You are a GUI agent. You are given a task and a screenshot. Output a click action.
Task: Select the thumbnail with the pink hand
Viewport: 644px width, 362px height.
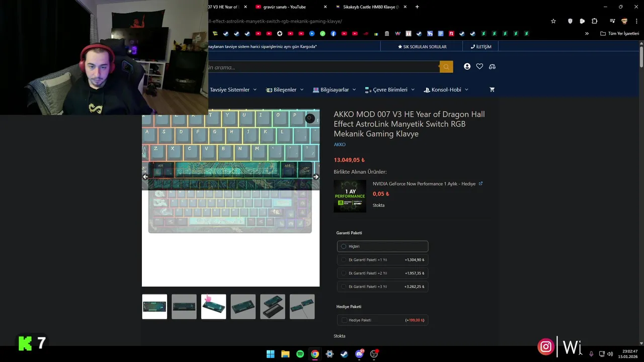coord(214,307)
